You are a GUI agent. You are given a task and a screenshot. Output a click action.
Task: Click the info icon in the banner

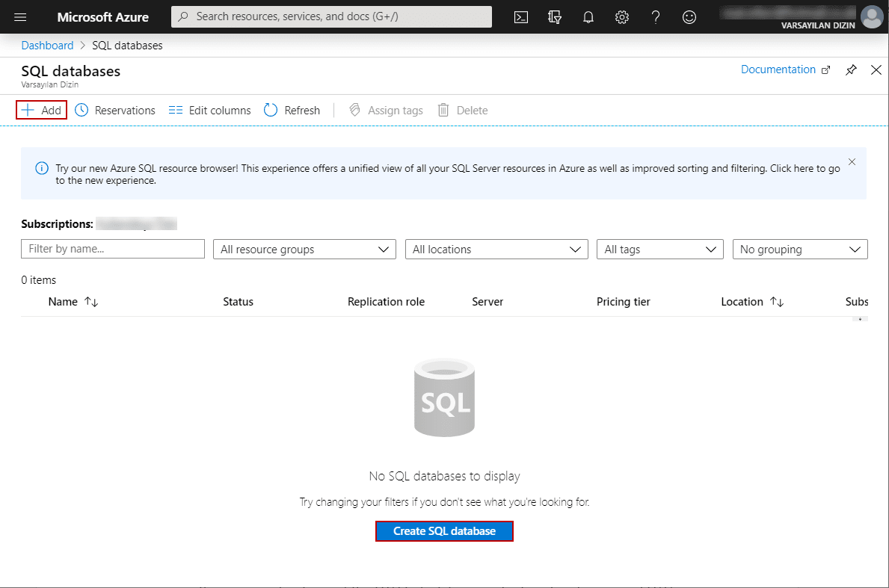pyautogui.click(x=41, y=168)
